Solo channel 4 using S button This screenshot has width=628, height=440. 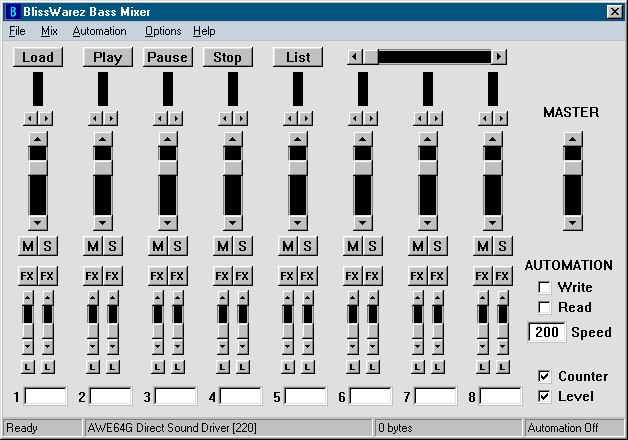click(243, 246)
